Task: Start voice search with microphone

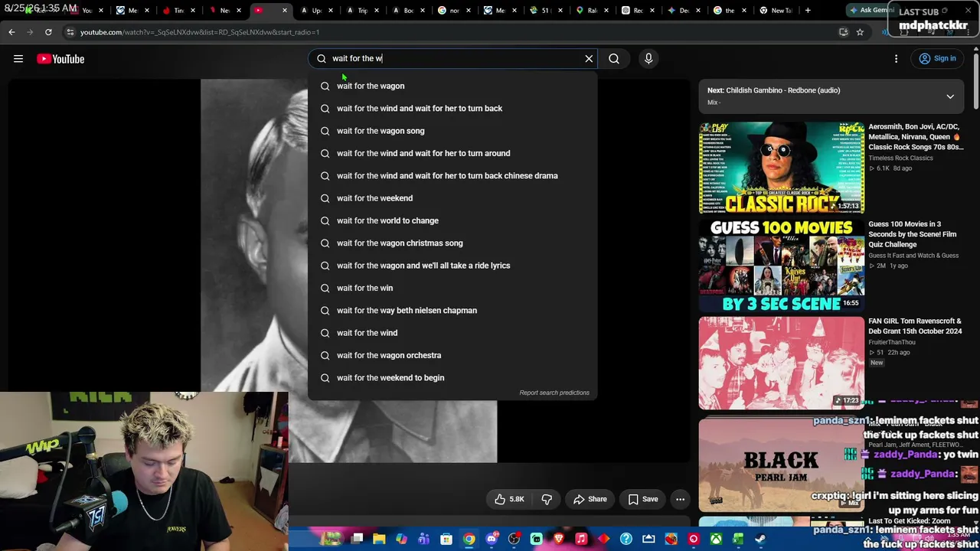Action: pos(648,59)
